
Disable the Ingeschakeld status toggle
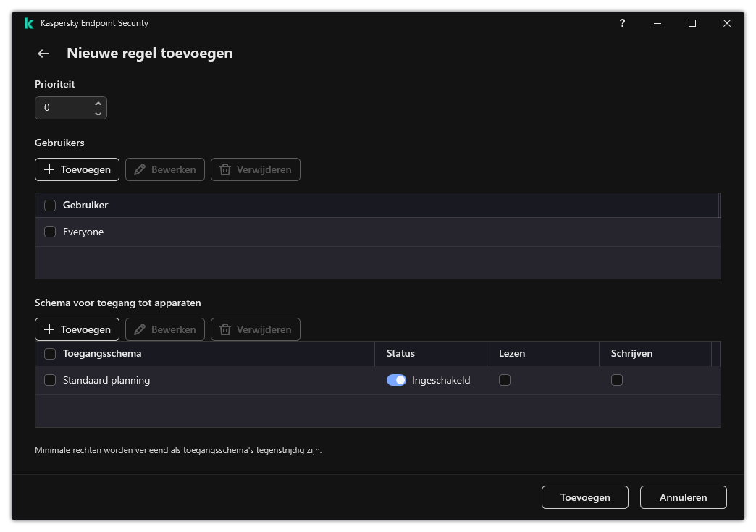[x=396, y=380]
